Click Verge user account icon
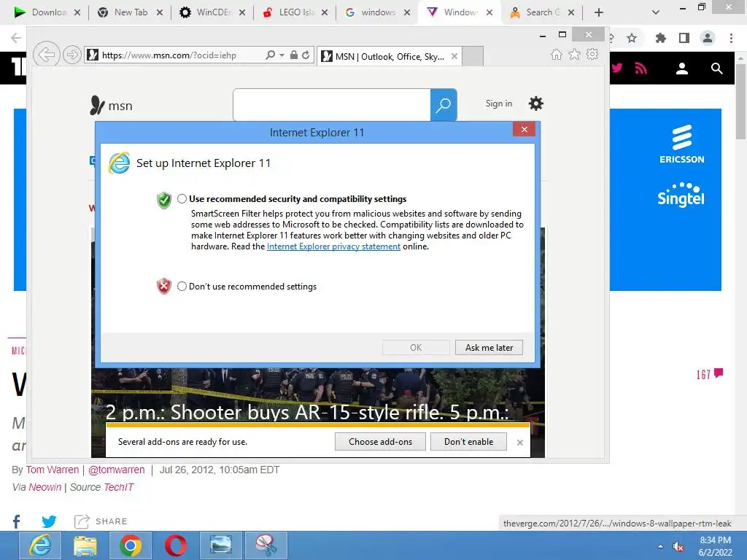 682,69
